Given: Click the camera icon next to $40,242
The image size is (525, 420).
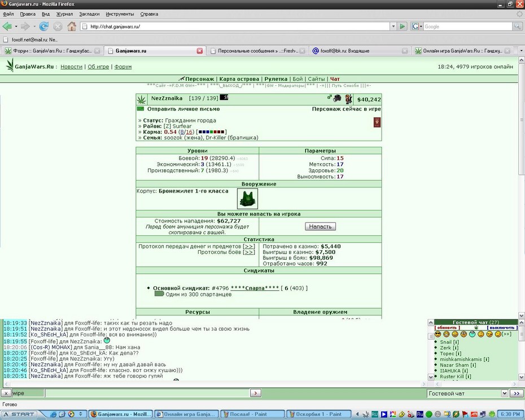Looking at the screenshot, I should tap(338, 98).
